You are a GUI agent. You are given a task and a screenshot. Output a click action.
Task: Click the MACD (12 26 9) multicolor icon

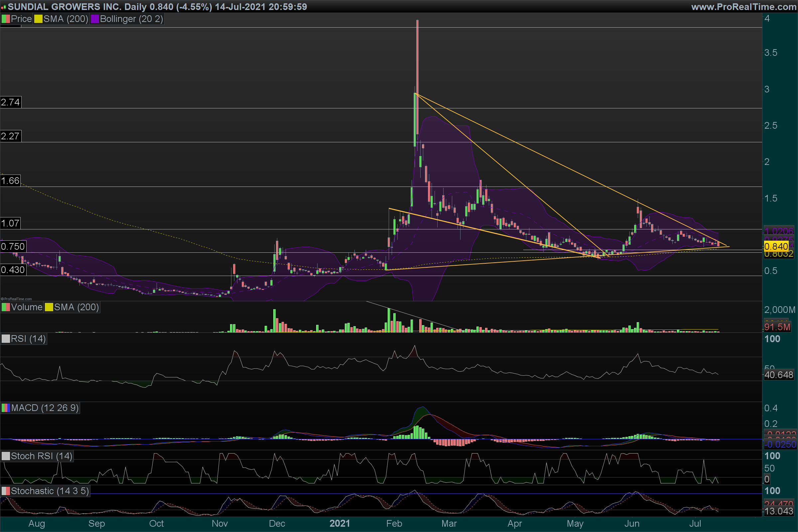click(x=6, y=408)
